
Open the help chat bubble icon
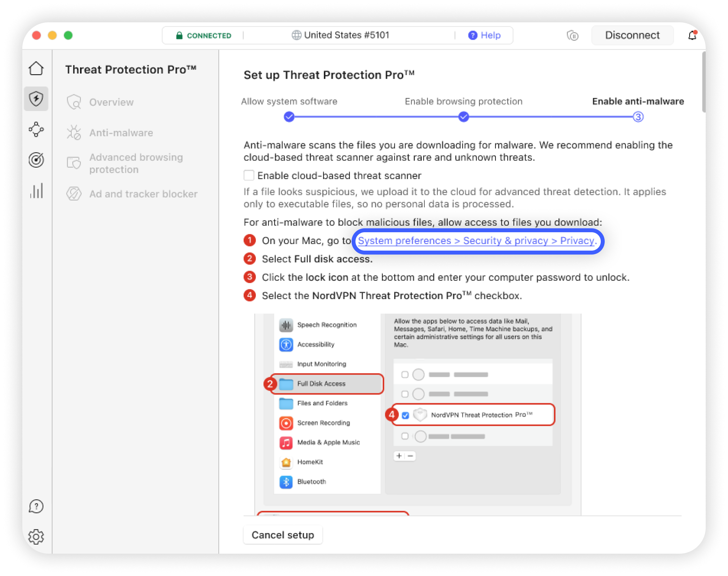point(36,506)
